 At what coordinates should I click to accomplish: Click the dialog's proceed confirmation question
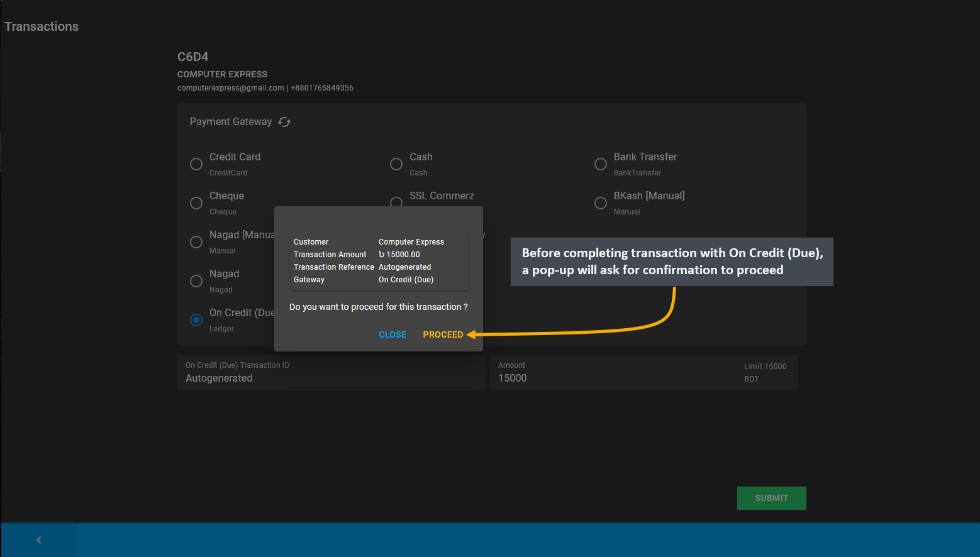pyautogui.click(x=379, y=307)
